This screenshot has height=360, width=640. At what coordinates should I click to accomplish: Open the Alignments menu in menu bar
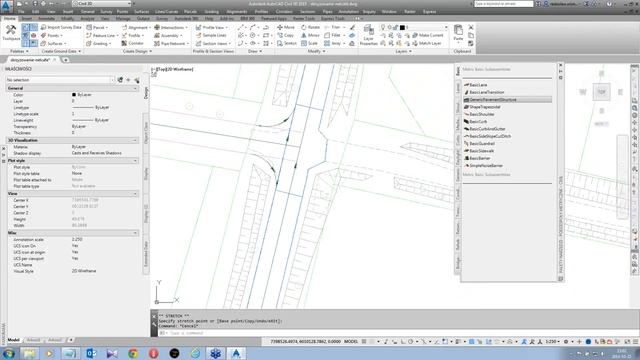coord(237,12)
